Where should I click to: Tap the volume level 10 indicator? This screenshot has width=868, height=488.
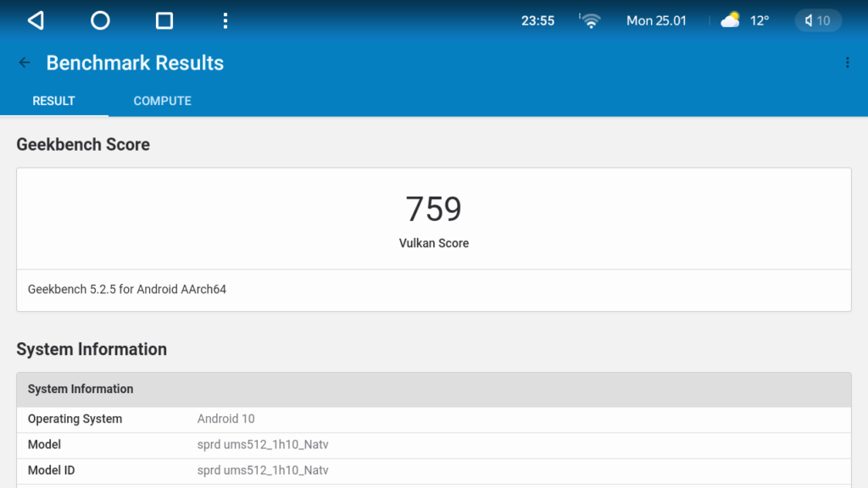818,20
